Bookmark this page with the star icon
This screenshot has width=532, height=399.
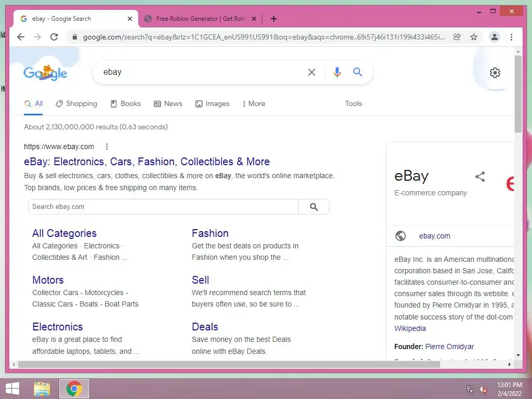point(474,37)
